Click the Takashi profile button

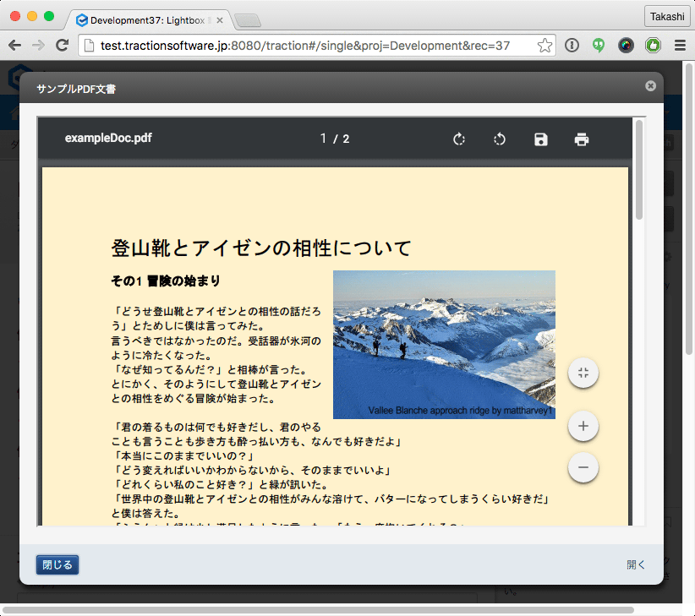666,17
